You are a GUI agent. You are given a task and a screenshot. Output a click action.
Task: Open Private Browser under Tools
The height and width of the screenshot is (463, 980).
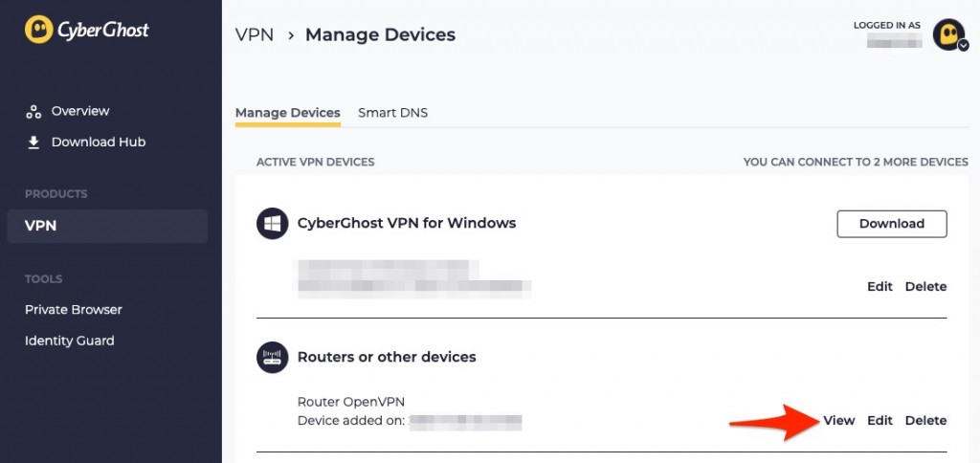pos(73,310)
